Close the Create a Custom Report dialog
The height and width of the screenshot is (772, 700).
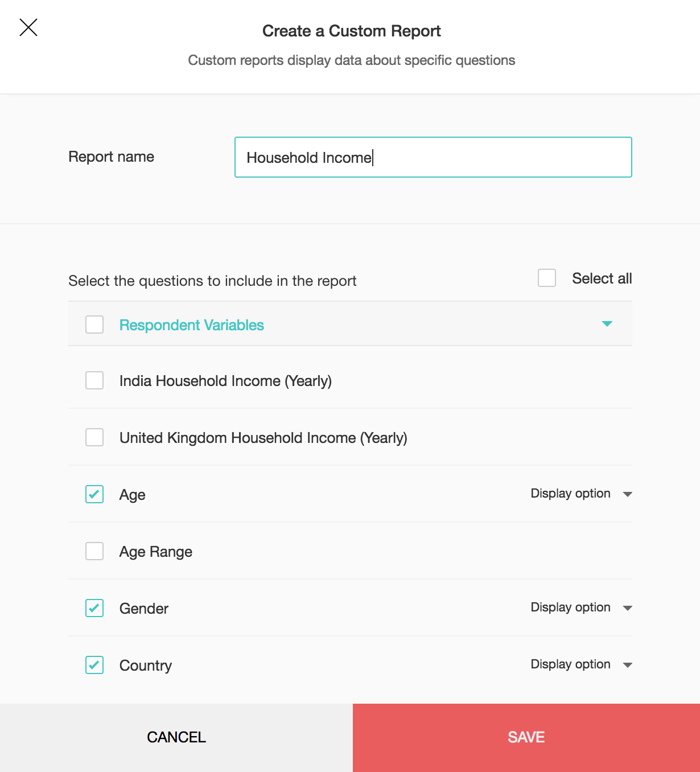[x=28, y=27]
